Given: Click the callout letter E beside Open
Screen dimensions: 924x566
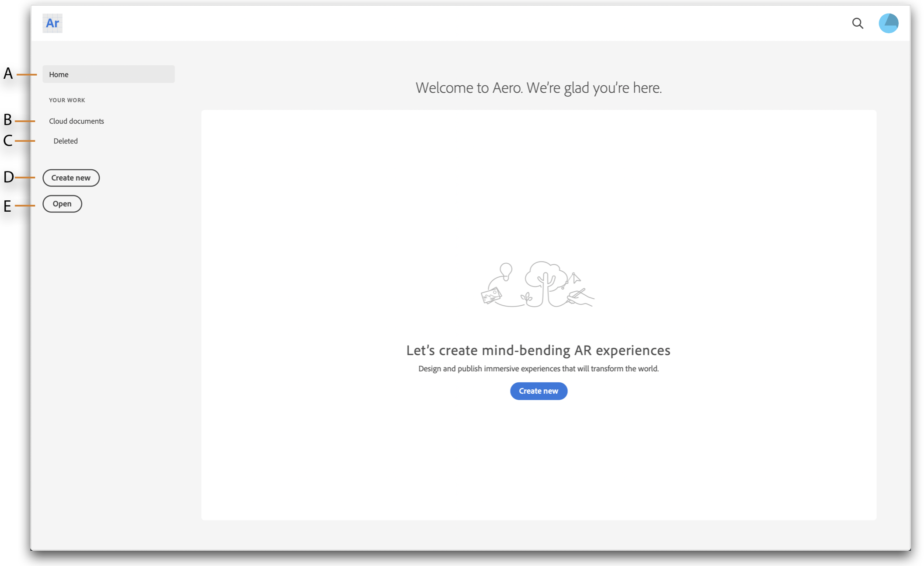Looking at the screenshot, I should click(x=7, y=206).
